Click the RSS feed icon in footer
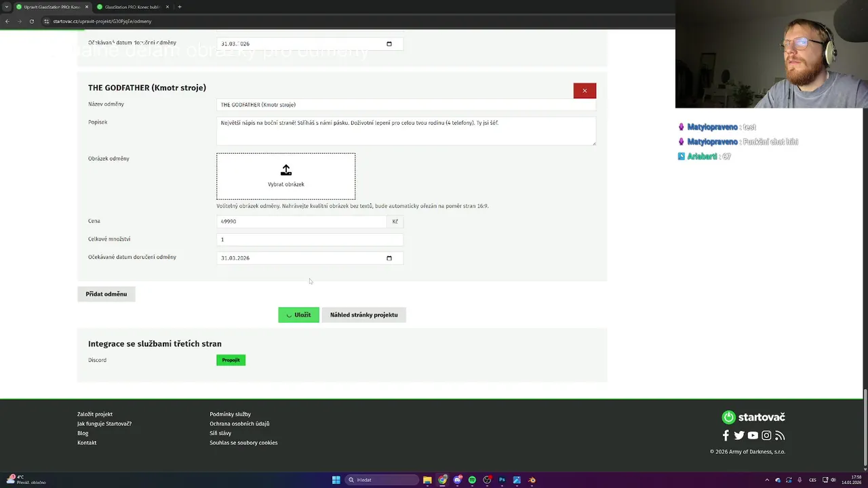This screenshot has width=868, height=488. point(780,436)
